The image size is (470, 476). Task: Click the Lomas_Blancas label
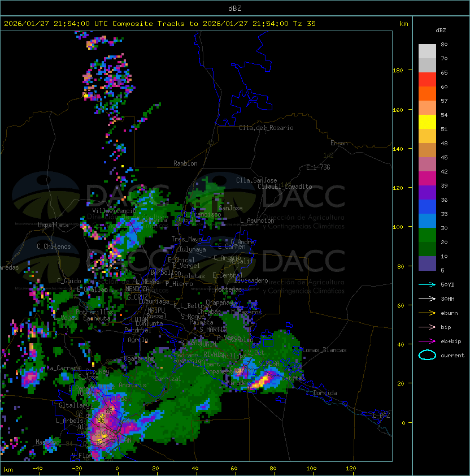point(324,350)
